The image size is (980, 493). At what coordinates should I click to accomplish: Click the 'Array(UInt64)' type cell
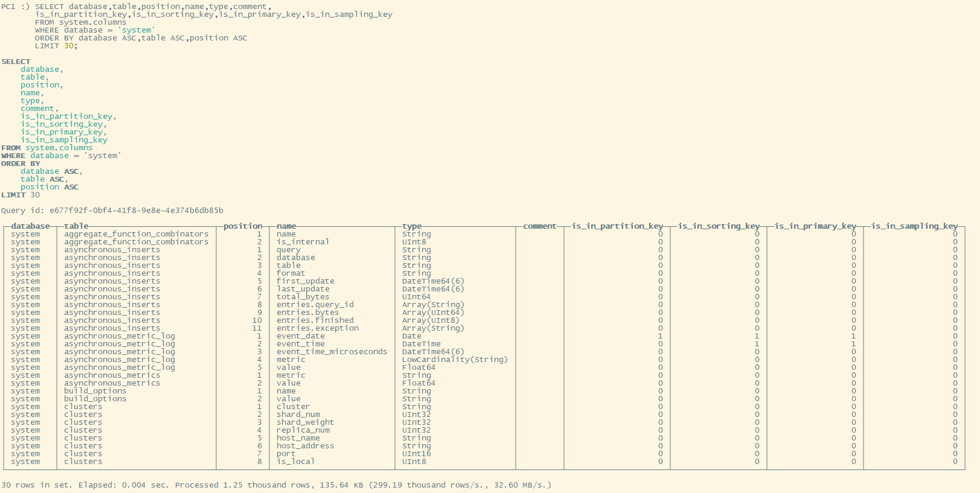coord(434,313)
